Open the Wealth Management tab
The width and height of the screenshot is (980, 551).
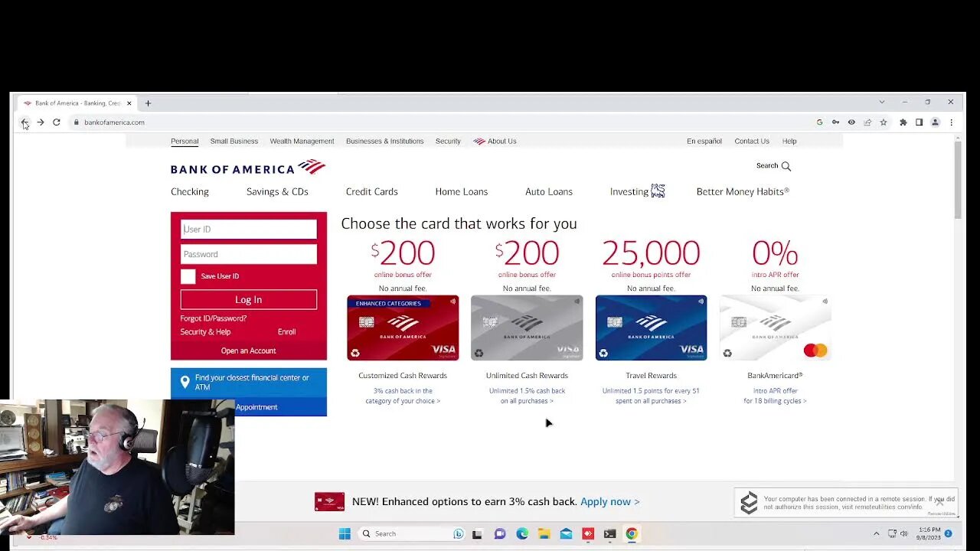[302, 142]
